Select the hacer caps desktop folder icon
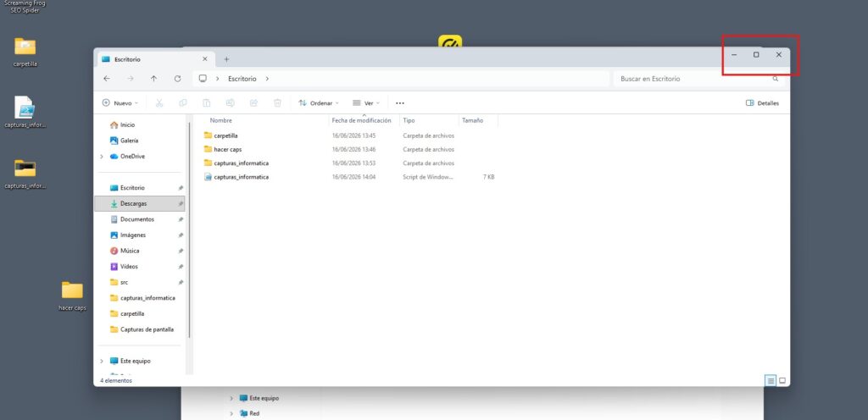The height and width of the screenshot is (420, 868). tap(72, 296)
